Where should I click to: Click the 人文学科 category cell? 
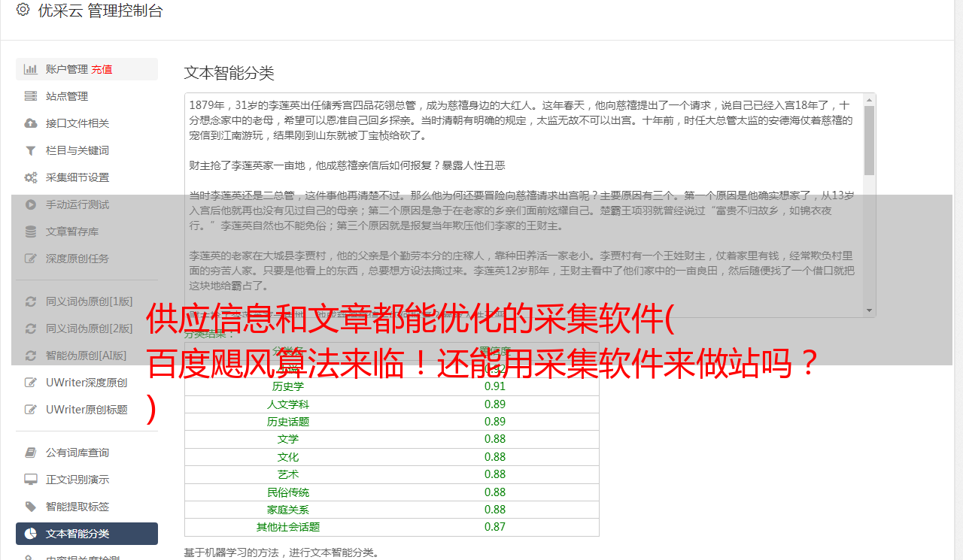pyautogui.click(x=288, y=404)
